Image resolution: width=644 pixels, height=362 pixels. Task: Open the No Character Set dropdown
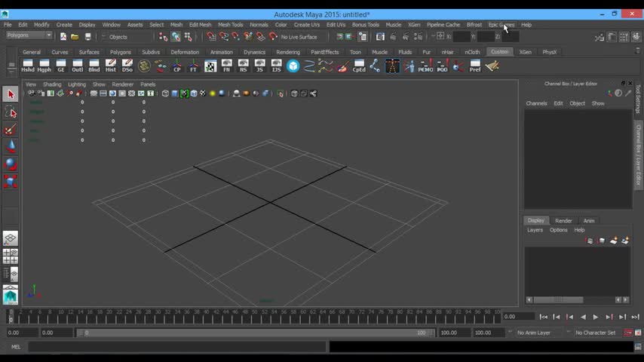tap(596, 333)
